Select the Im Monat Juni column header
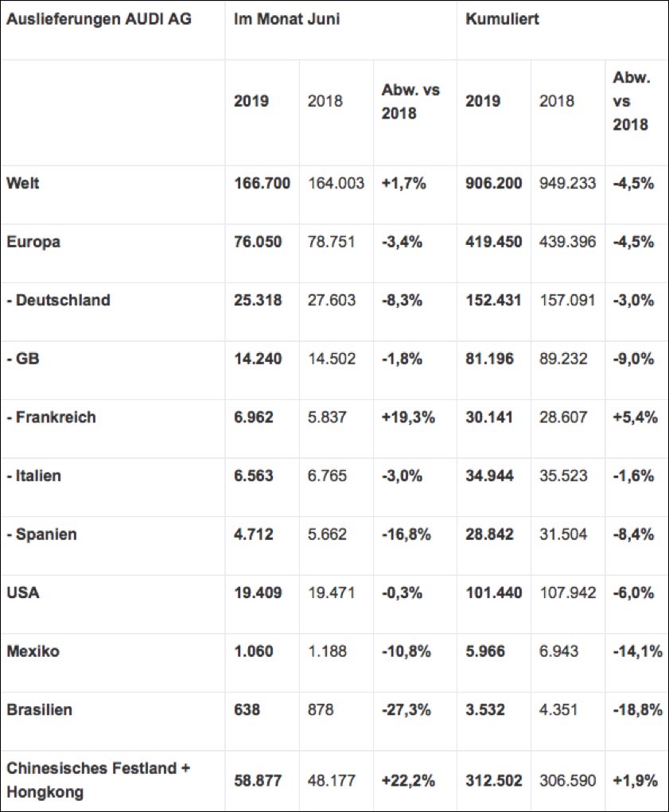The height and width of the screenshot is (812, 669). coord(287,19)
